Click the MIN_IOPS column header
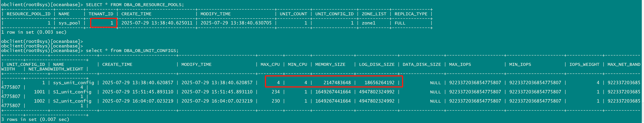 click(x=520, y=64)
